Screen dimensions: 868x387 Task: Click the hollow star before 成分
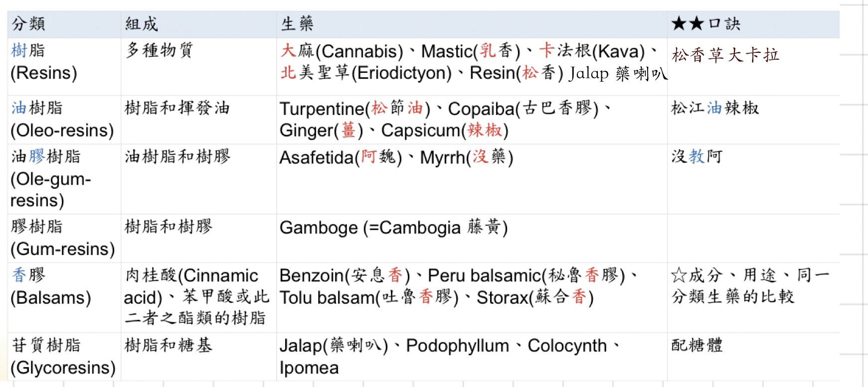tap(679, 275)
